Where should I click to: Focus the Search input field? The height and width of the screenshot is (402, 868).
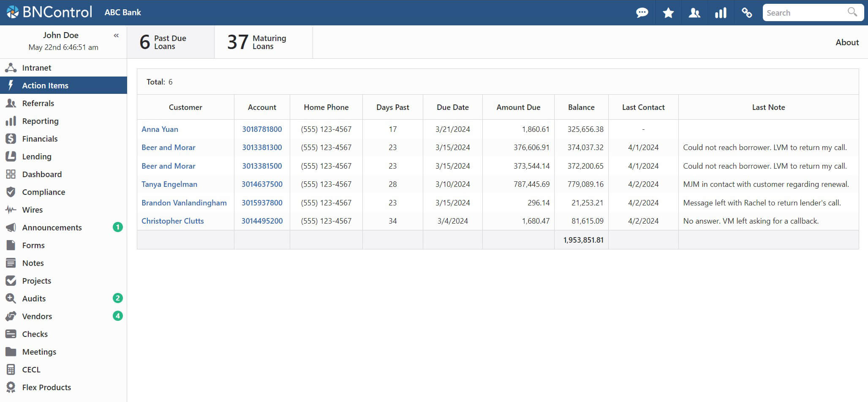click(803, 13)
